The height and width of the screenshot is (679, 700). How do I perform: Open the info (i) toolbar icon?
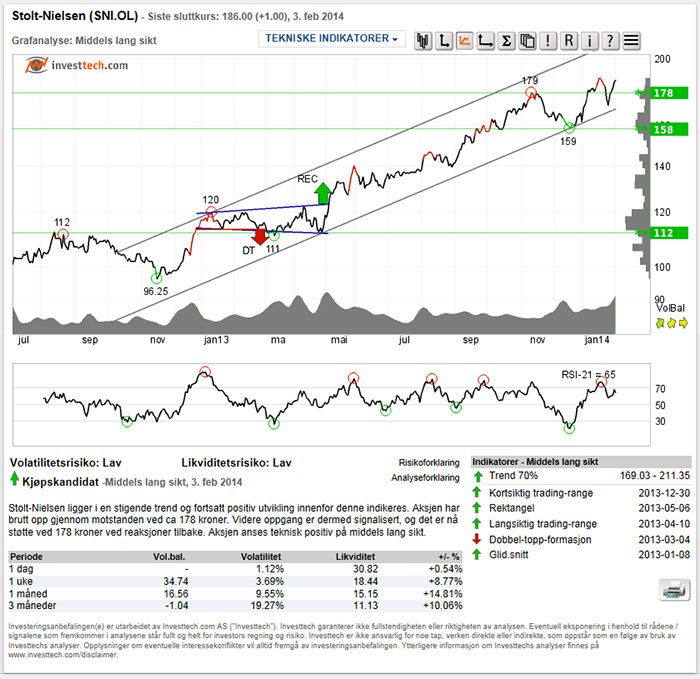591,40
